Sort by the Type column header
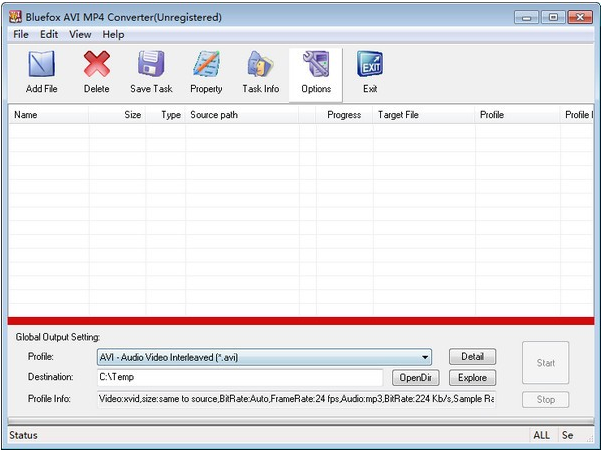 pyautogui.click(x=165, y=115)
